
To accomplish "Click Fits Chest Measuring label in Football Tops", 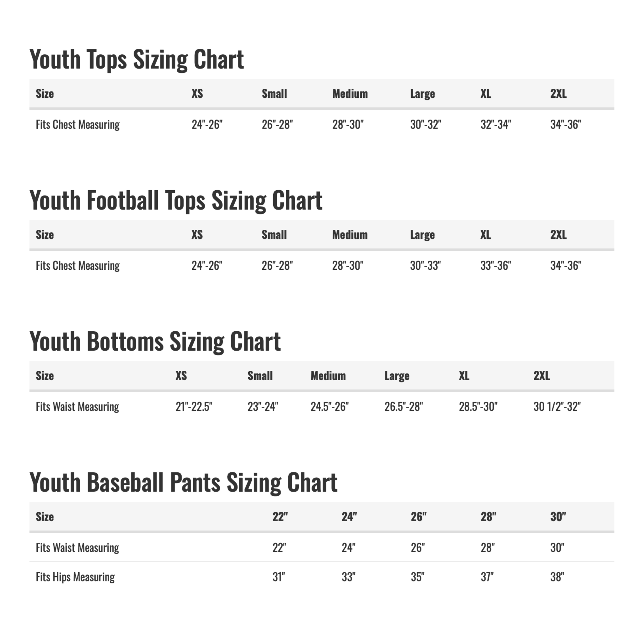I will pos(78,266).
